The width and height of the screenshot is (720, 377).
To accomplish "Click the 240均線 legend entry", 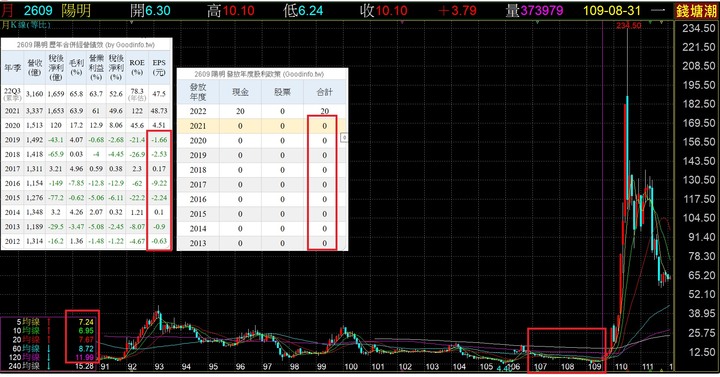I will click(x=24, y=366).
